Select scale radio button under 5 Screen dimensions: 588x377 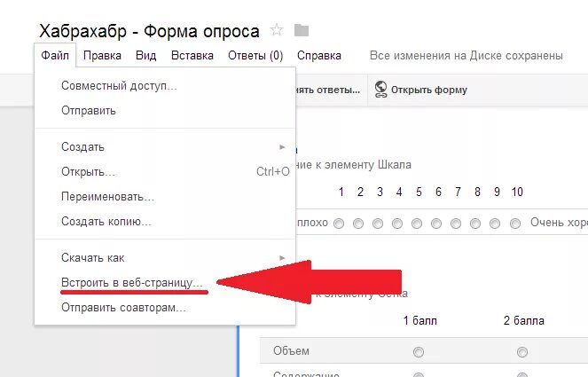pos(417,224)
